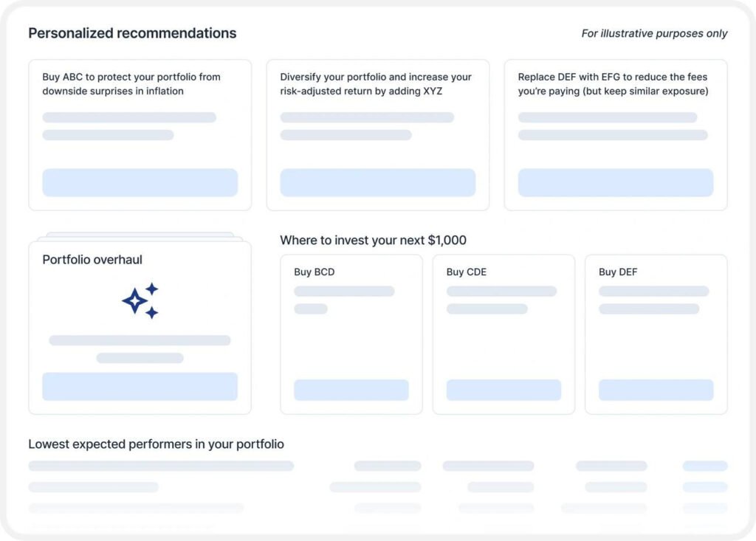Click the sparkle icon in Portfolio overhaul
Screen dimensions: 756x541
[140, 300]
